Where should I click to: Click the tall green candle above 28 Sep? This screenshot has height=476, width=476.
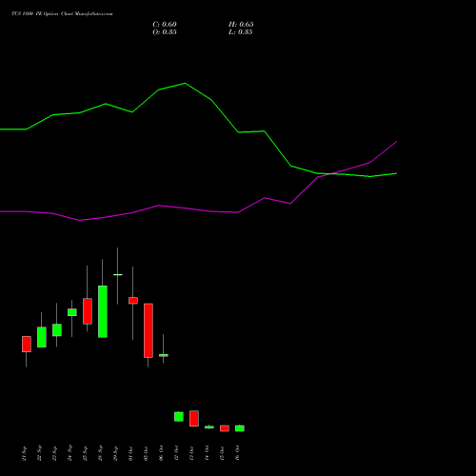[103, 311]
